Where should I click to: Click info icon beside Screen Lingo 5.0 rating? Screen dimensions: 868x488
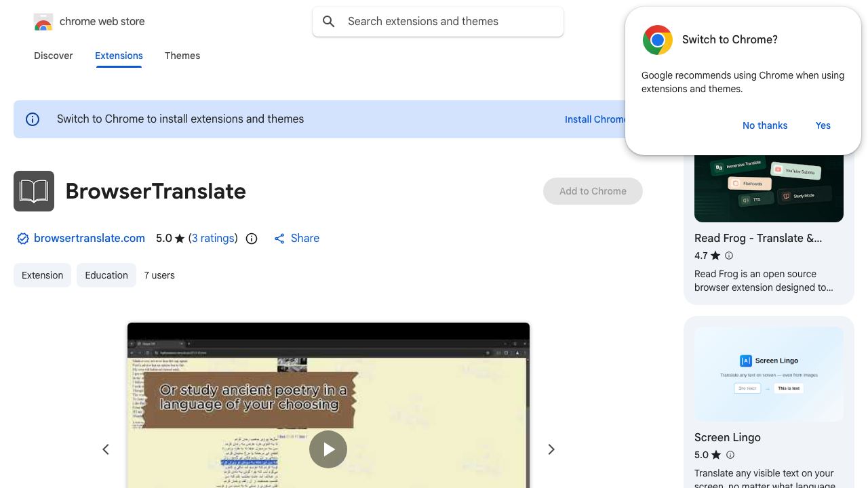[730, 455]
